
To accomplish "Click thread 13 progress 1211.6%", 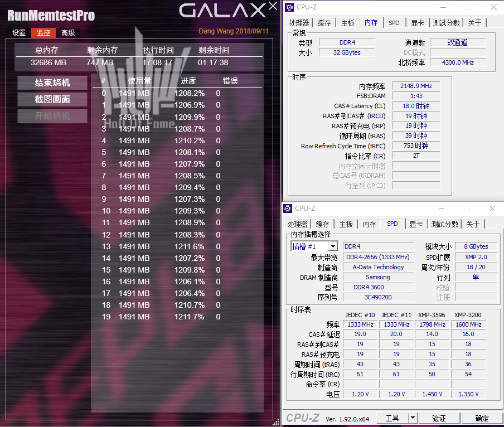I will point(190,246).
